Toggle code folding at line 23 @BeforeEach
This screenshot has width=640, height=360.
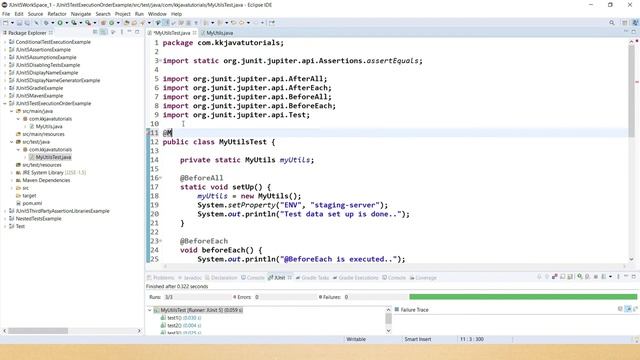[161, 241]
